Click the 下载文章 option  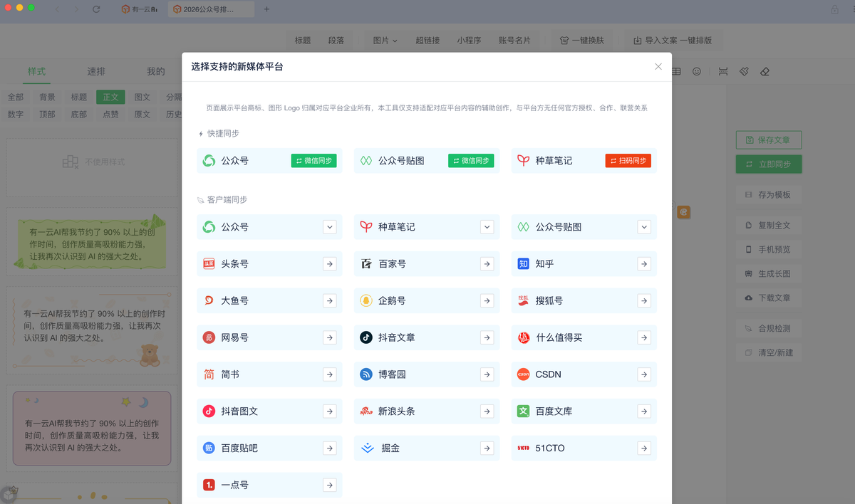coord(768,298)
